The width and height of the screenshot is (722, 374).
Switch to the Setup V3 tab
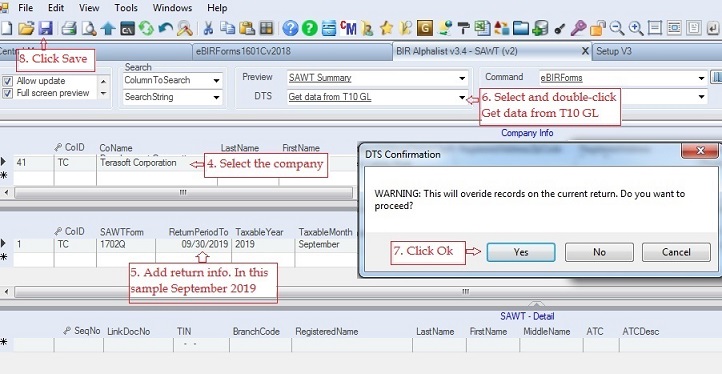coord(657,52)
